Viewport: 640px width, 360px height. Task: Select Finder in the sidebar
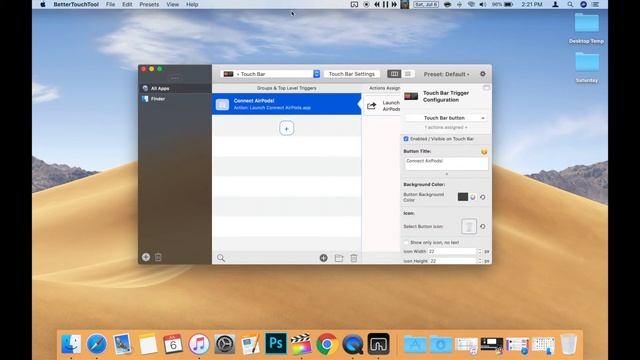pos(175,99)
